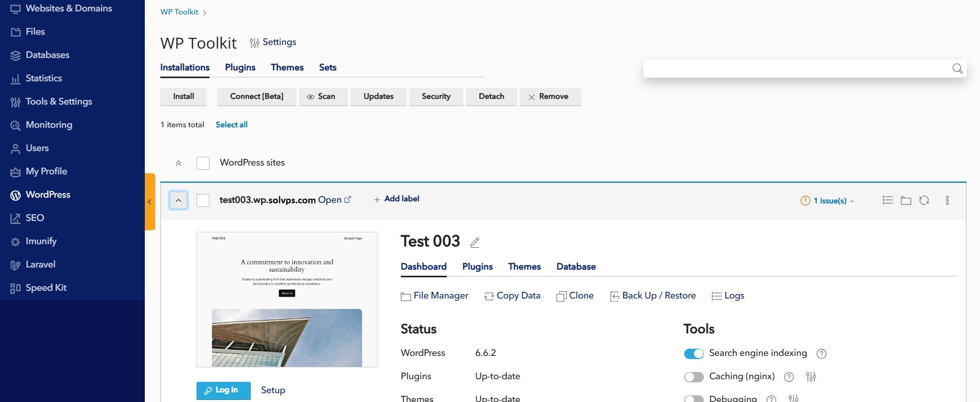Select the site Themes tab
This screenshot has height=402, width=980.
[x=524, y=266]
